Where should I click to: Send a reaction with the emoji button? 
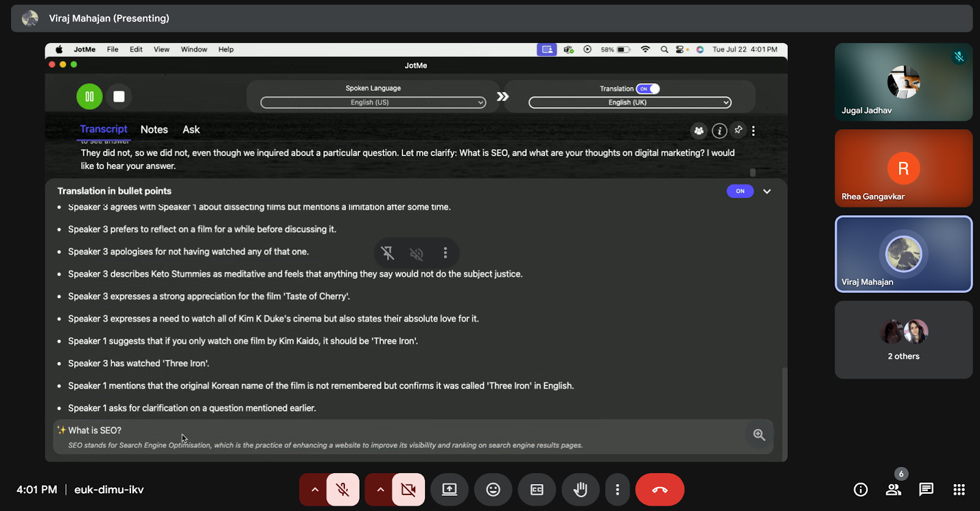coord(493,490)
